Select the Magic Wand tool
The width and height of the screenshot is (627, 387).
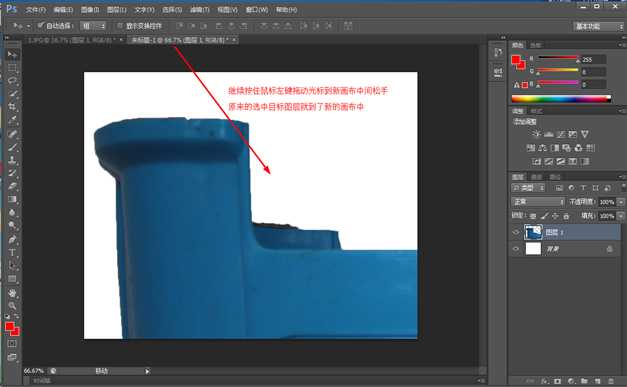pos(12,94)
